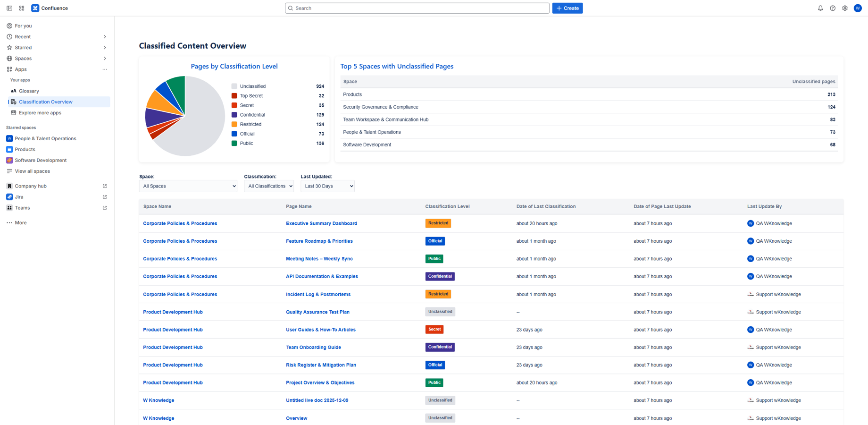This screenshot has height=425, width=868.
Task: Open the settings gear icon
Action: pos(845,8)
